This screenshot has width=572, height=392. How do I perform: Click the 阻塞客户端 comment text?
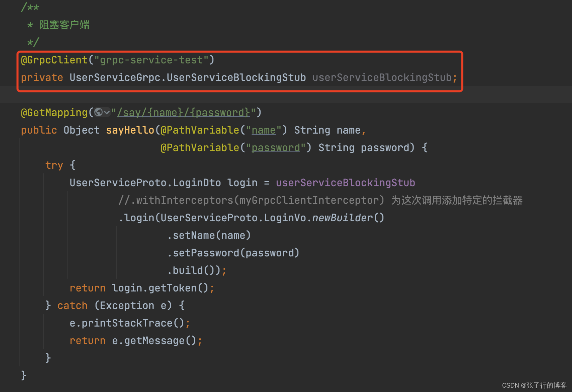tap(64, 25)
